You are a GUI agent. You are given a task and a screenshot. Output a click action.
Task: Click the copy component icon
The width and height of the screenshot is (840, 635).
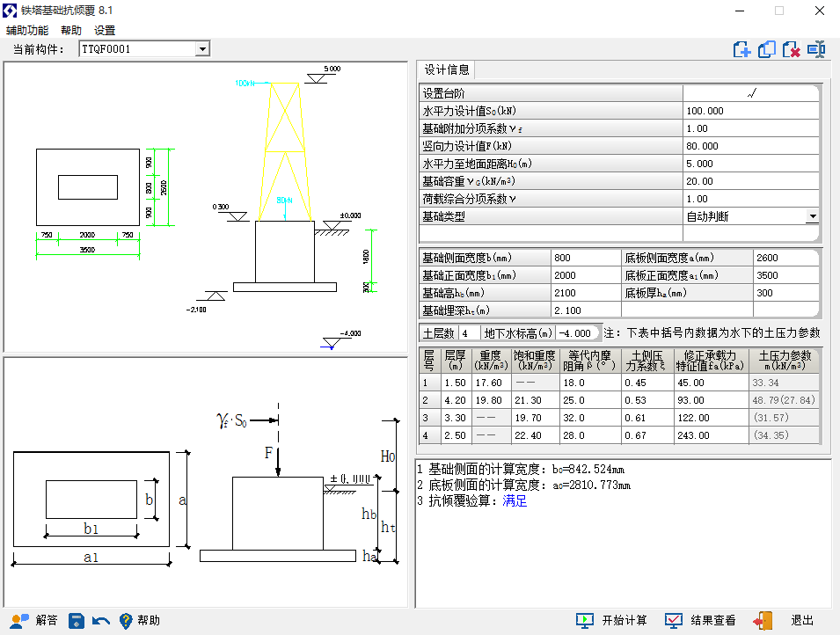point(767,49)
